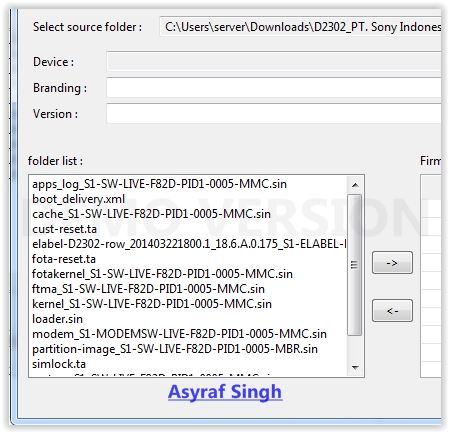The height and width of the screenshot is (433, 449).
Task: Click the Version input field
Action: click(x=274, y=113)
